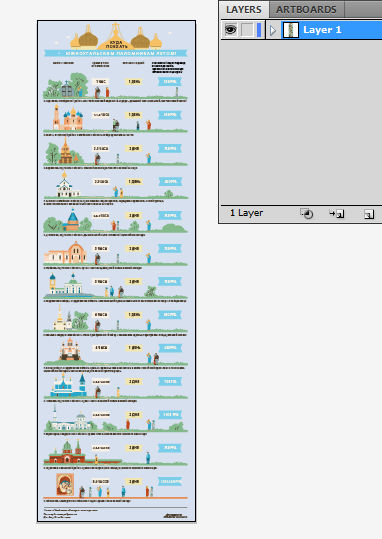Click the infographic artwork on the artboard
382x539 pixels.
(x=117, y=271)
